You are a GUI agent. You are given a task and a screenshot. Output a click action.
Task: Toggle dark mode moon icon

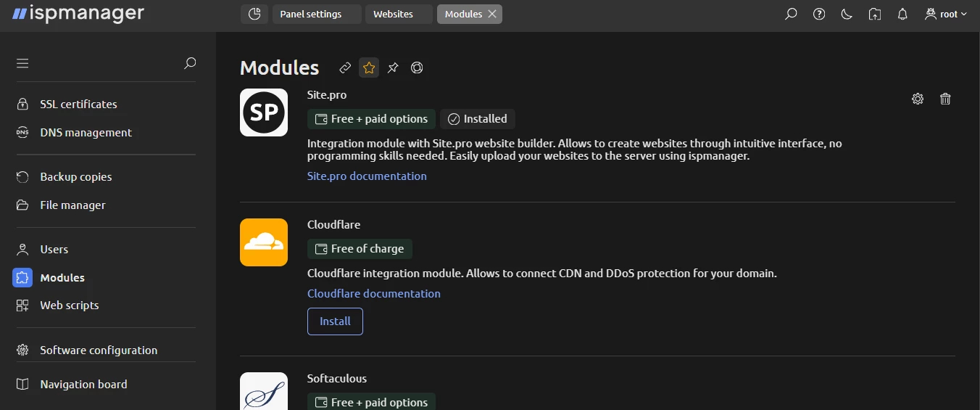(847, 14)
